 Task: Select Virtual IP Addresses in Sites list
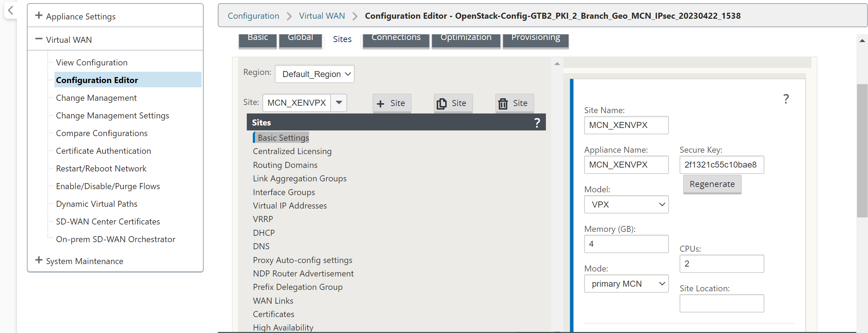(x=290, y=206)
